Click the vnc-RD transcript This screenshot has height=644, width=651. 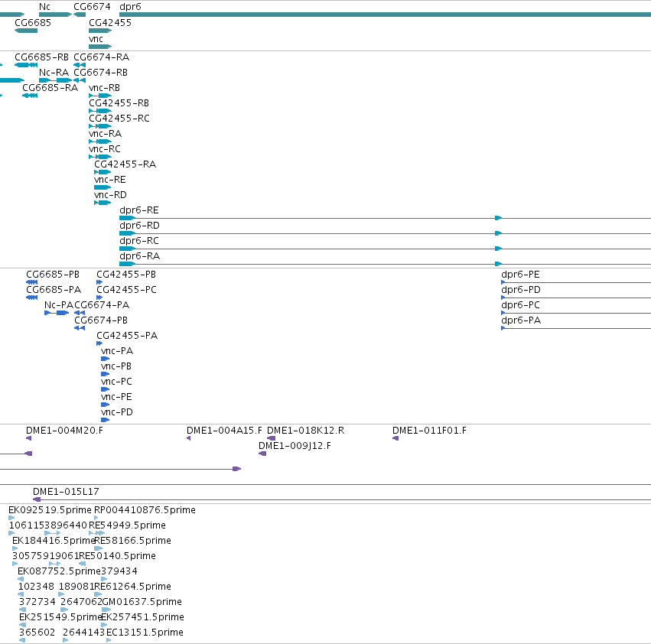point(110,196)
